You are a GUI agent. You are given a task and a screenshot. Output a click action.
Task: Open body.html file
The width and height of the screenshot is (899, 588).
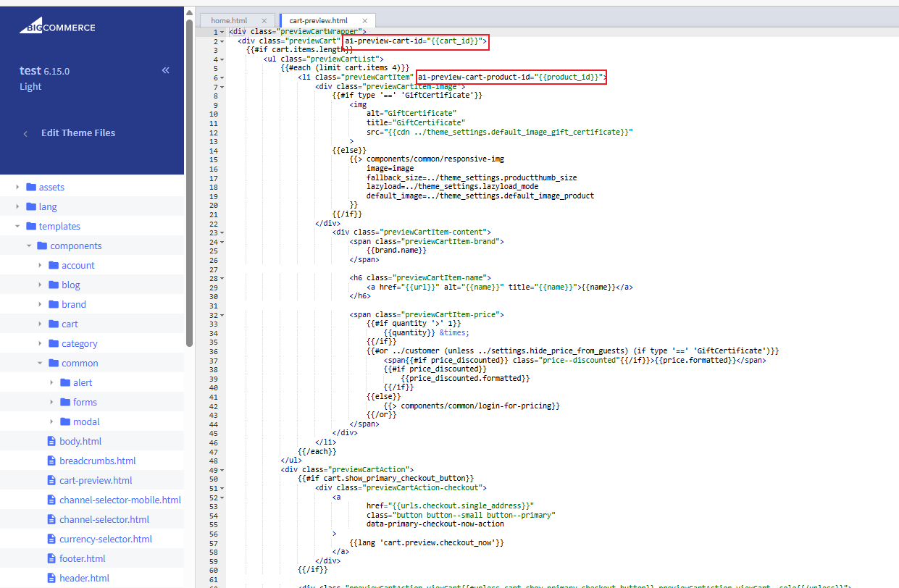pos(80,441)
